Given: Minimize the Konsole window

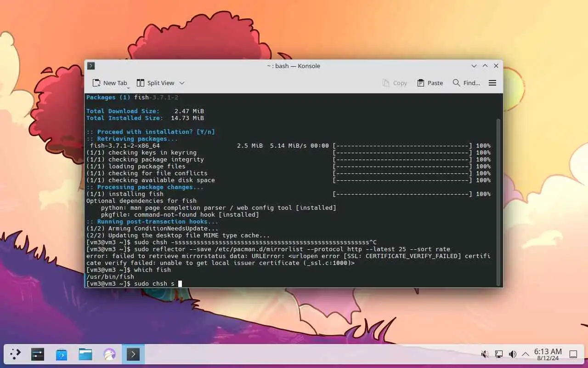Looking at the screenshot, I should coord(474,66).
